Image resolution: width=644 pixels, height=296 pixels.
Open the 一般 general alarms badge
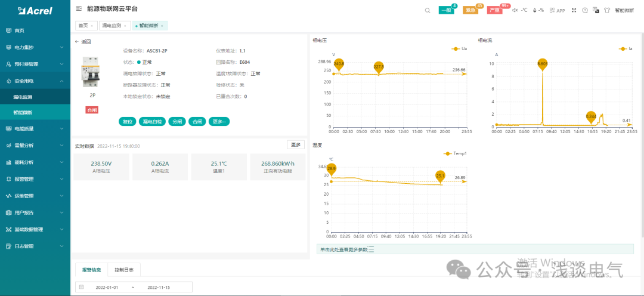tap(447, 10)
